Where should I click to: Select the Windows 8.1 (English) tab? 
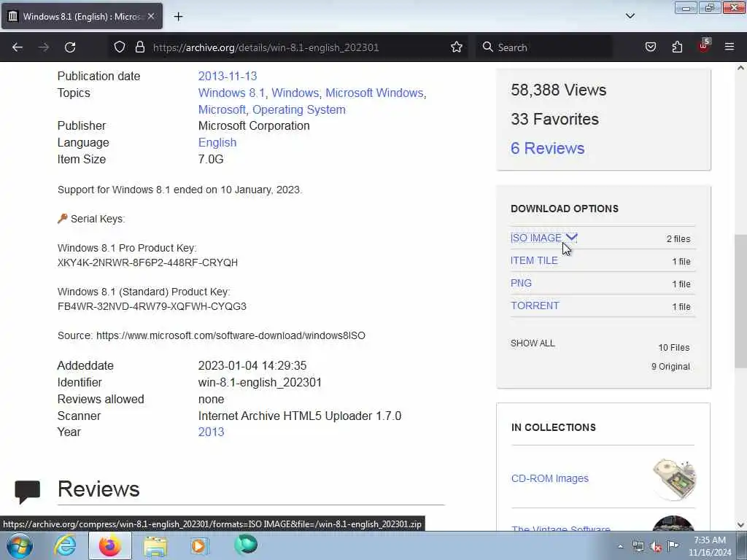[82, 16]
